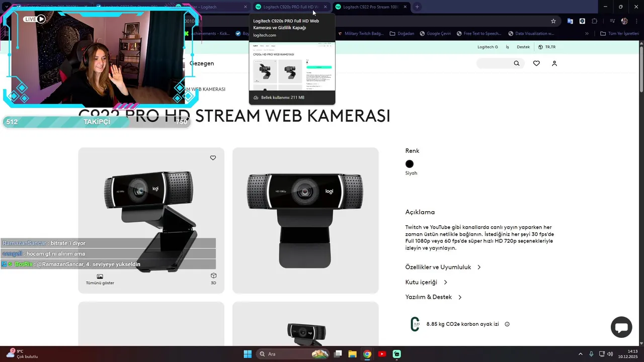Open the wishlist heart in the header
The image size is (644, 362).
pos(536,63)
